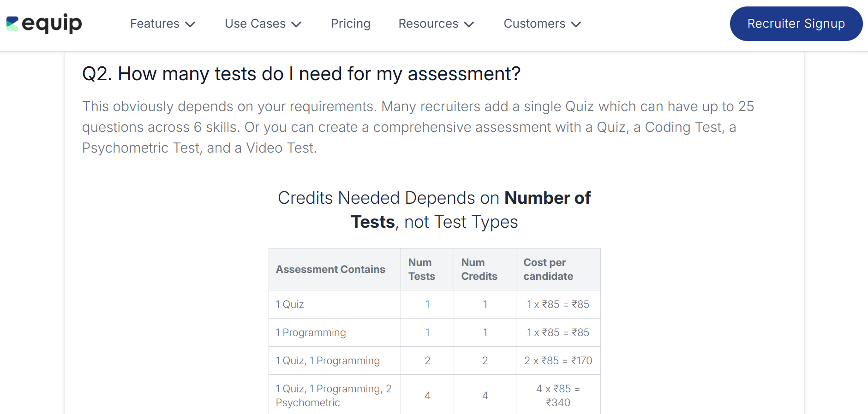The height and width of the screenshot is (414, 868).
Task: Expand the Customers chevron arrow
Action: (576, 24)
